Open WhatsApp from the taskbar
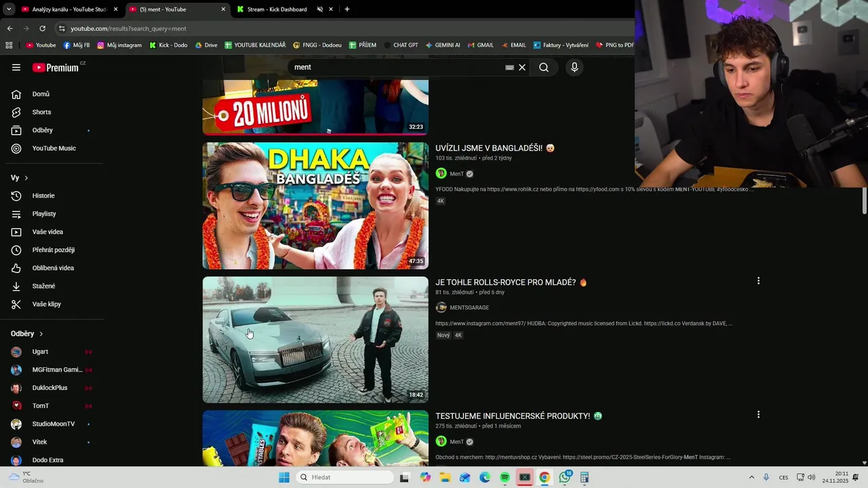Image resolution: width=868 pixels, height=488 pixels. [x=565, y=477]
